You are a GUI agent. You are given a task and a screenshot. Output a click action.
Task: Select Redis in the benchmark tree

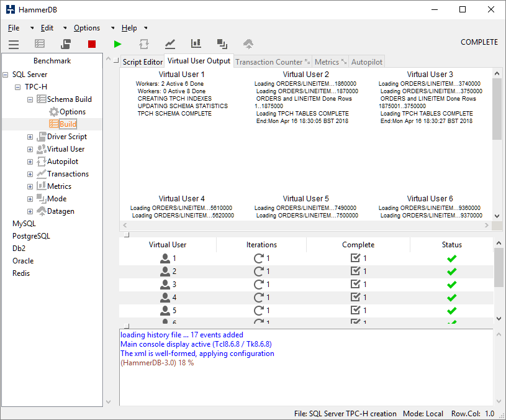(x=21, y=273)
